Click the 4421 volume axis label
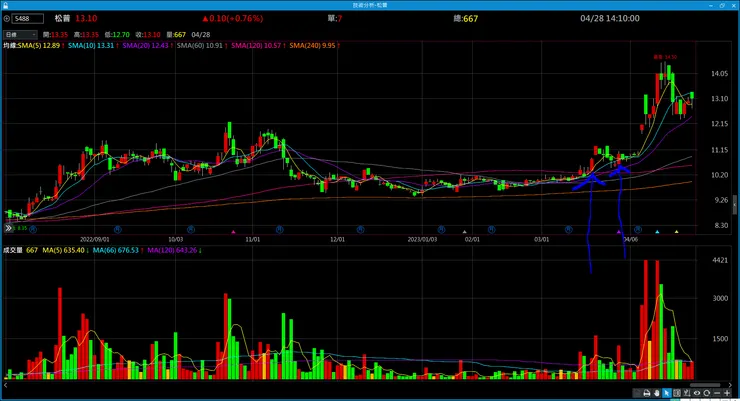 [x=720, y=260]
